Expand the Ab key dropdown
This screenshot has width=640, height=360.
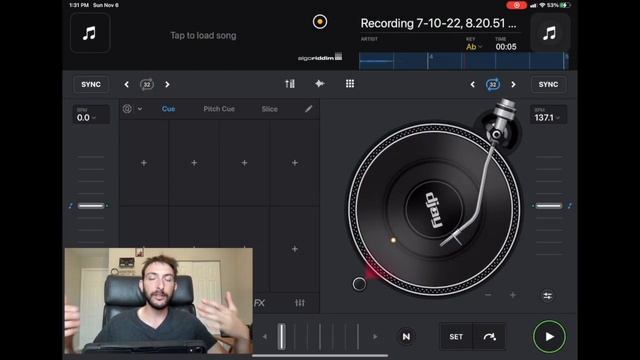[474, 47]
